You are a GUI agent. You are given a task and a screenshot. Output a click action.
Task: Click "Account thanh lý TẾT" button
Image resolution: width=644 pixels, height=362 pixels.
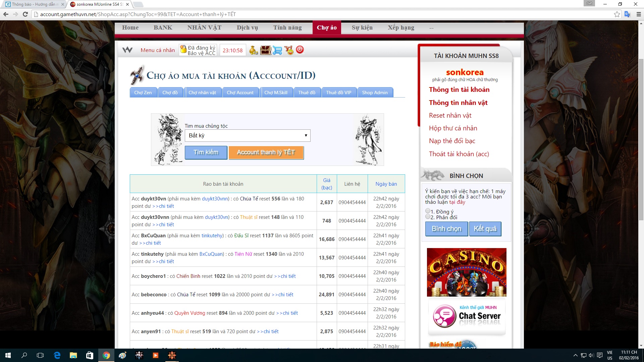pos(266,153)
